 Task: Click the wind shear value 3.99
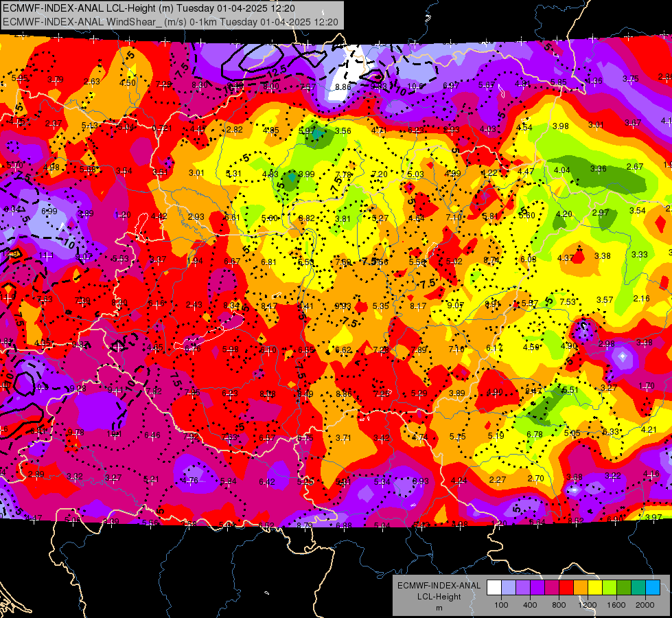tap(306, 174)
